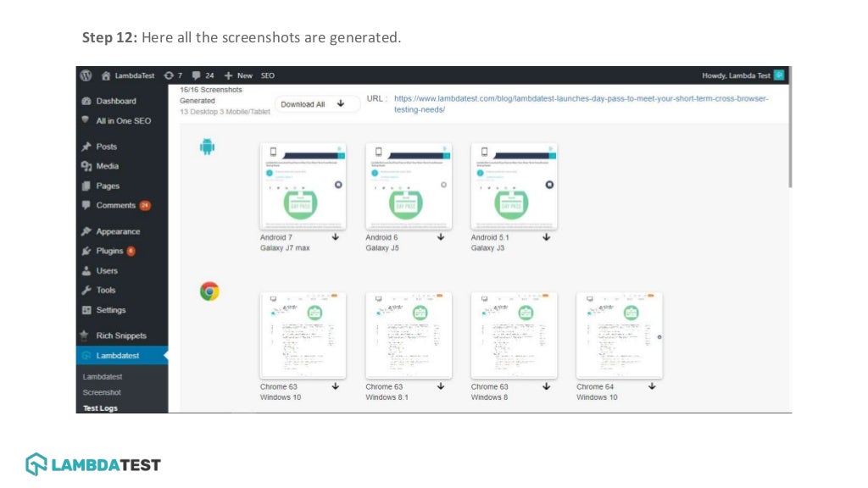Click the Media icon in sidebar
This screenshot has width=868, height=488.
click(x=86, y=166)
